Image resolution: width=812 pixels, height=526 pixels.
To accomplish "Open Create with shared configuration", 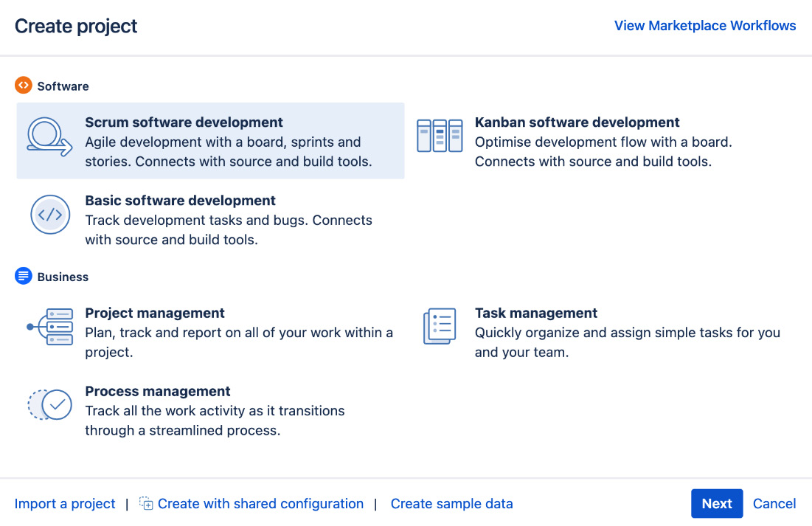I will 260,503.
